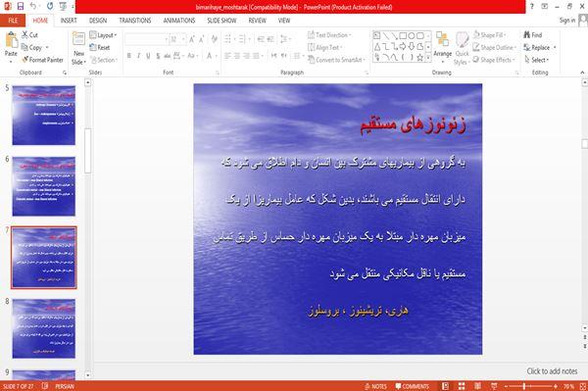Switch to the INSERT tab
Screen dimensions: 588x391
[69, 21]
